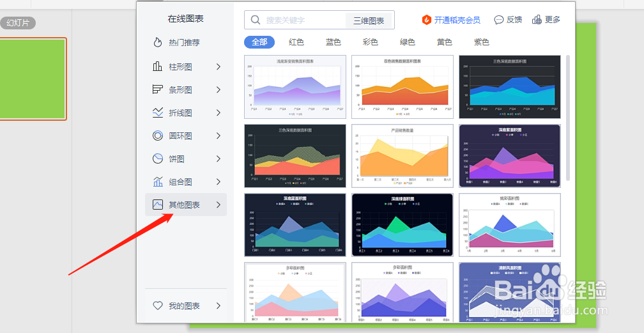Screen dimensions: 644x333
Task: Click the bar chart icon beside 柱形图
Action: pyautogui.click(x=158, y=66)
